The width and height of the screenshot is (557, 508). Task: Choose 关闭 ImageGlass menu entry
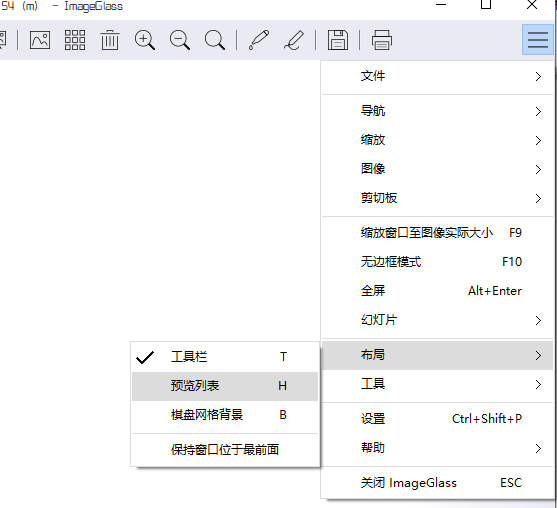pos(438,483)
